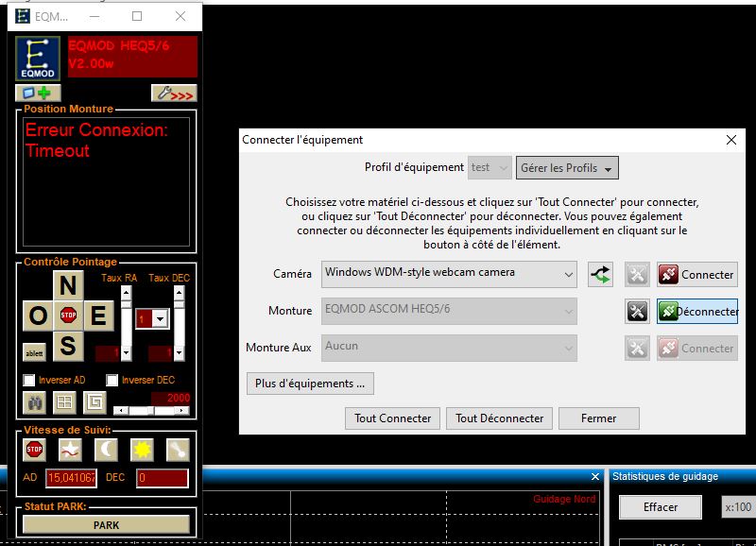Slew north with the N button
This screenshot has height=546, width=756.
(68, 284)
